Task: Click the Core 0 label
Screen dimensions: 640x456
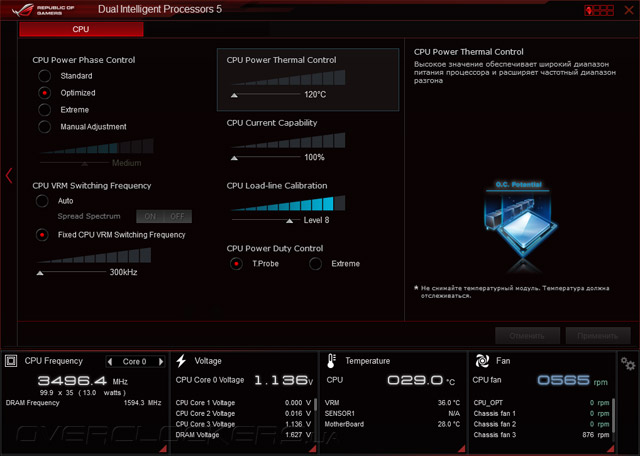Action: (x=135, y=362)
